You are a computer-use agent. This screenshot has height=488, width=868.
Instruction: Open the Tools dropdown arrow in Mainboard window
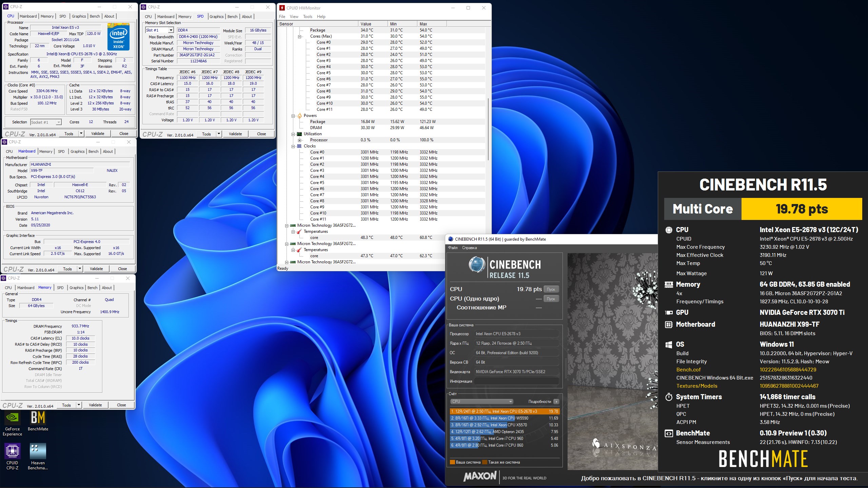(x=80, y=269)
